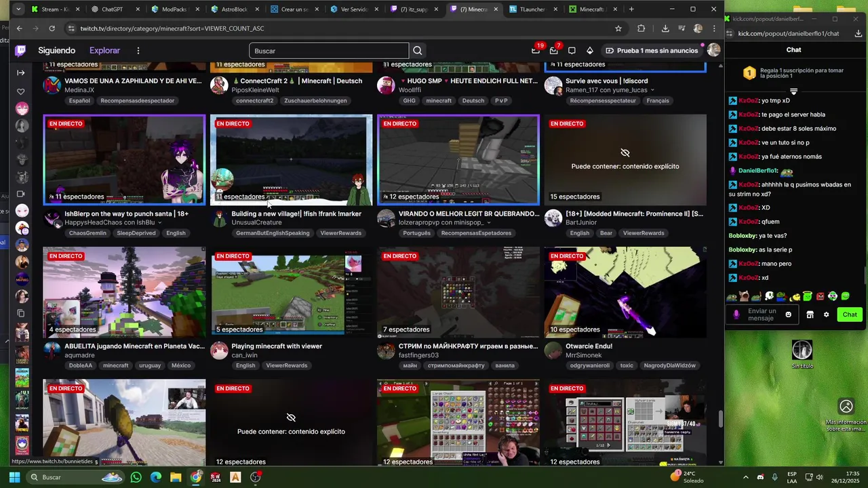Open the Twitch home logo

21,51
